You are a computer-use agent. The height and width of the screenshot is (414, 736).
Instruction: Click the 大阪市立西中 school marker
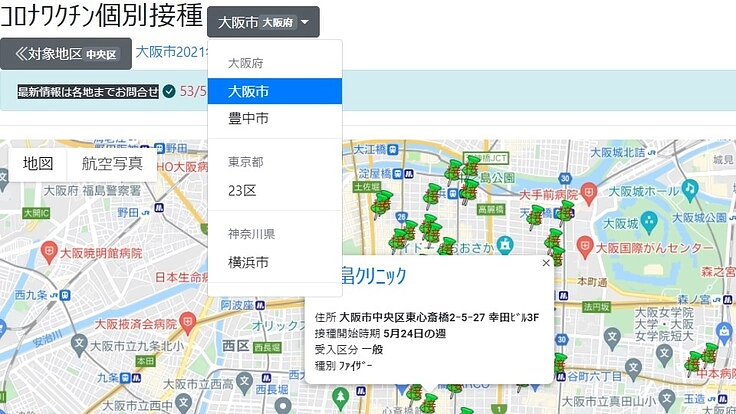point(184,403)
